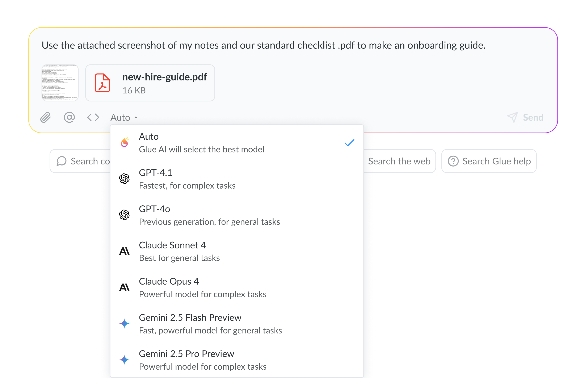Image resolution: width=588 pixels, height=378 pixels.
Task: Click the paper plane send icon
Action: [x=512, y=117]
